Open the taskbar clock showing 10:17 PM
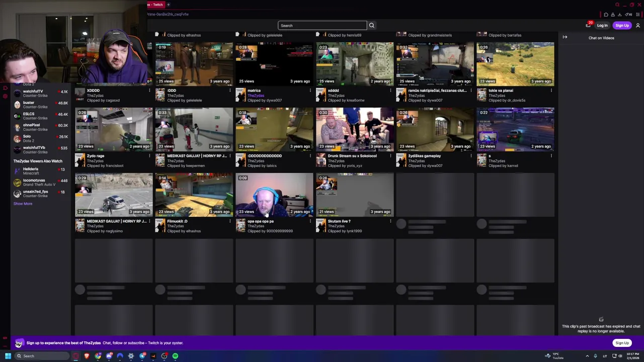This screenshot has width=644, height=362. pyautogui.click(x=633, y=356)
